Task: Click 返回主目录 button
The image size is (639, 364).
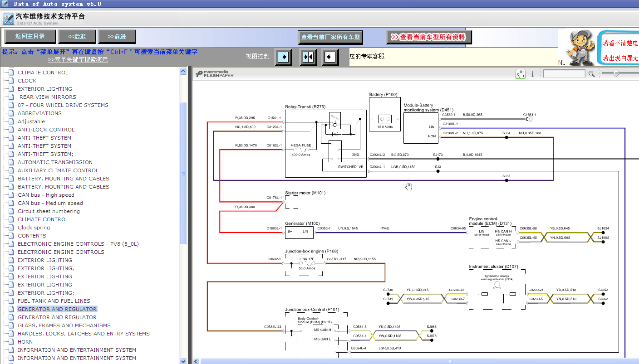Action: [30, 37]
